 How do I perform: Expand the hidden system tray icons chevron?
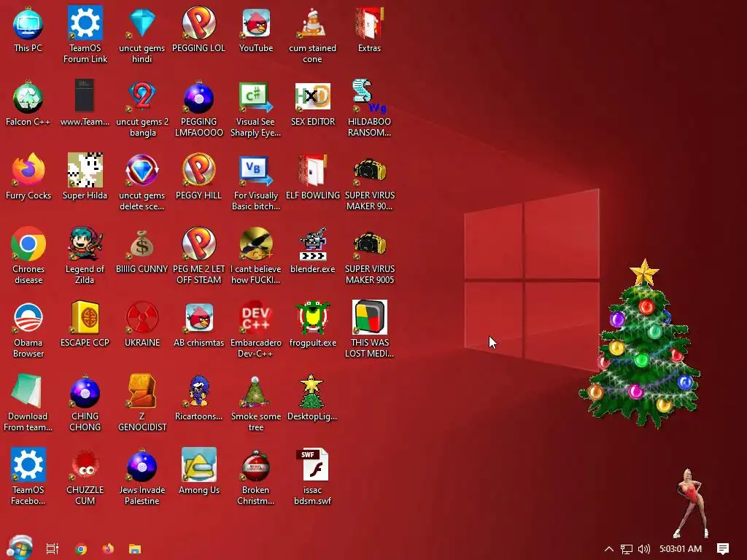[609, 548]
